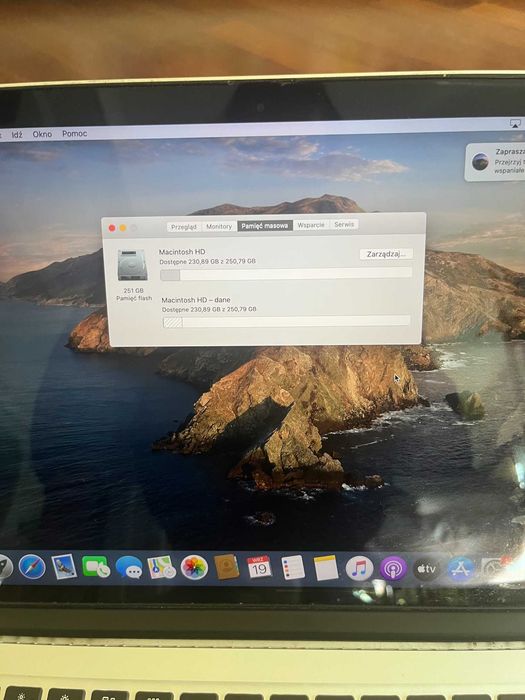Click Dostępne text under Macintosh HD – dane
This screenshot has width=525, height=700.
tap(209, 309)
